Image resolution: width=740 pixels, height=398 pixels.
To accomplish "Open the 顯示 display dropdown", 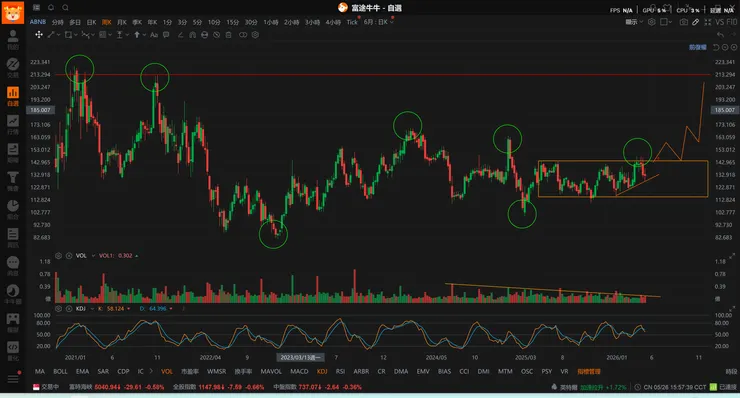I will point(634,22).
